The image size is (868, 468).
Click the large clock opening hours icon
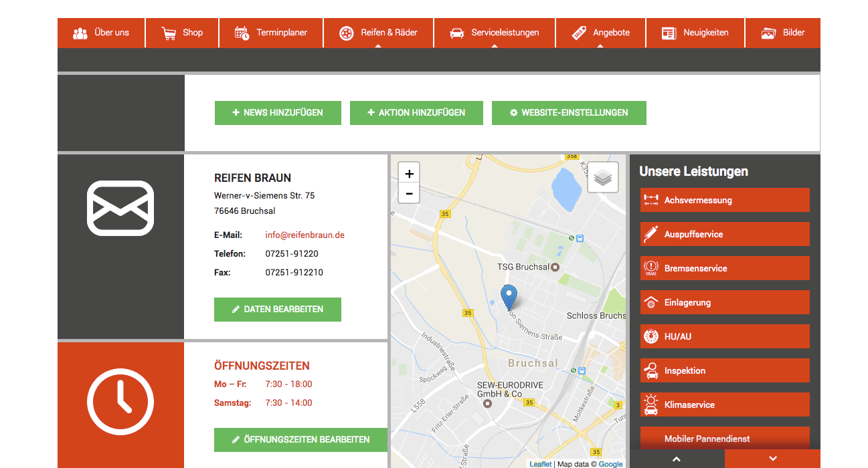120,402
